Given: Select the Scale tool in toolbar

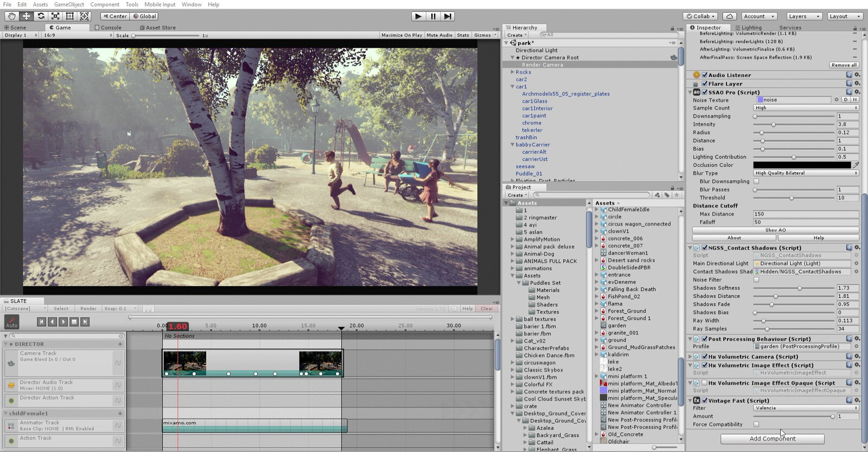Looking at the screenshot, I should tap(55, 16).
